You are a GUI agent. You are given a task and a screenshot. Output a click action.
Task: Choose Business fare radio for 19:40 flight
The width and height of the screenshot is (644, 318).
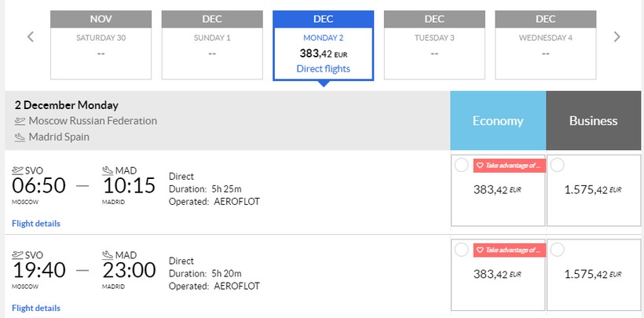pyautogui.click(x=558, y=250)
